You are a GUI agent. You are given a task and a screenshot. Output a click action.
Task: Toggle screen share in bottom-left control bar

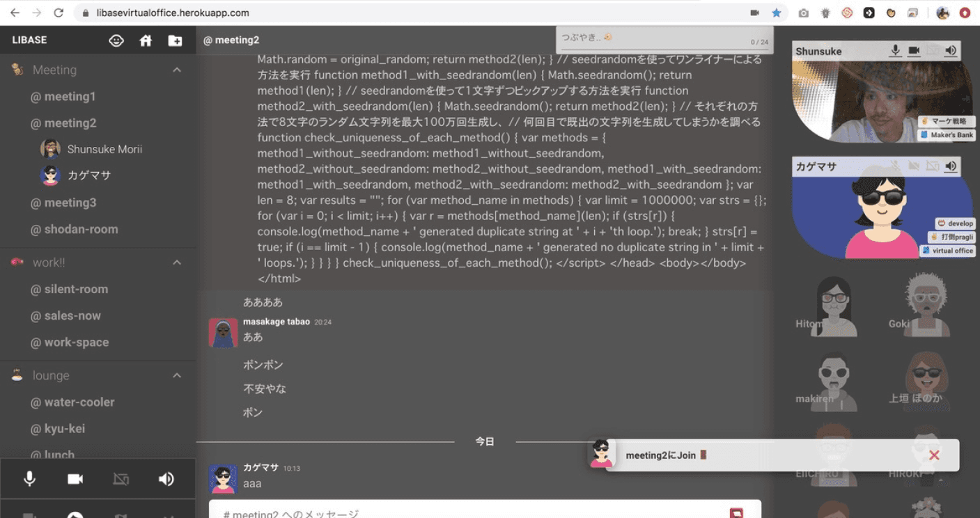point(121,479)
